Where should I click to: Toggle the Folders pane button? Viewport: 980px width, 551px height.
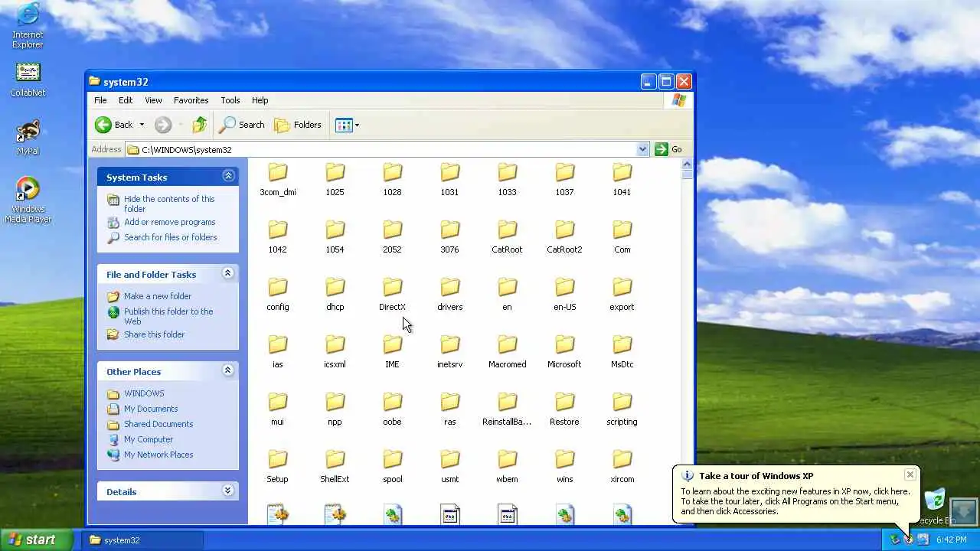(x=298, y=125)
